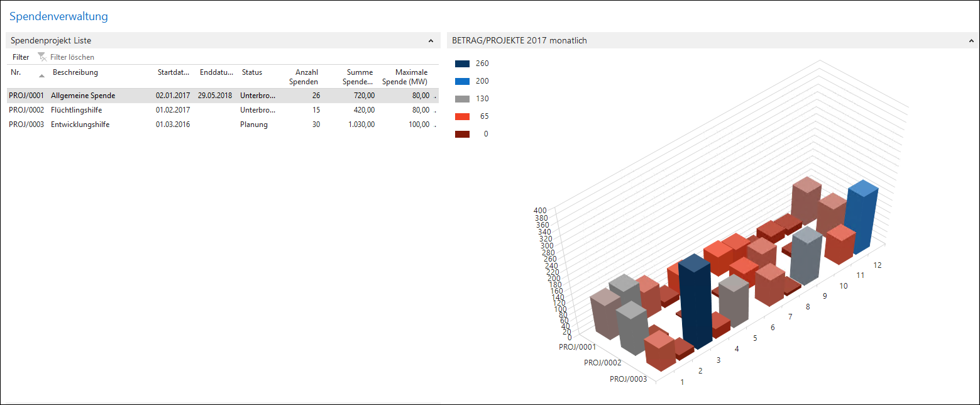Collapse the BETRAG/PROJEKTE 2017 monatlich chart panel
This screenshot has width=980, height=405.
point(971,41)
